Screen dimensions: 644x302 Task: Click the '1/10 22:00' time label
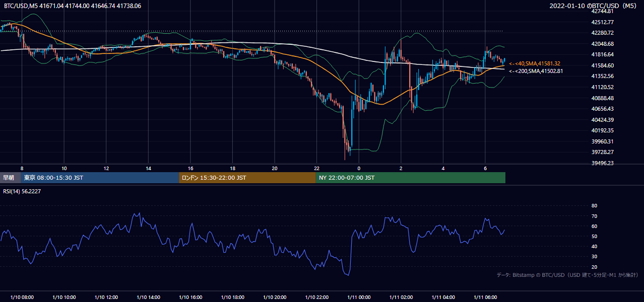[316, 297]
